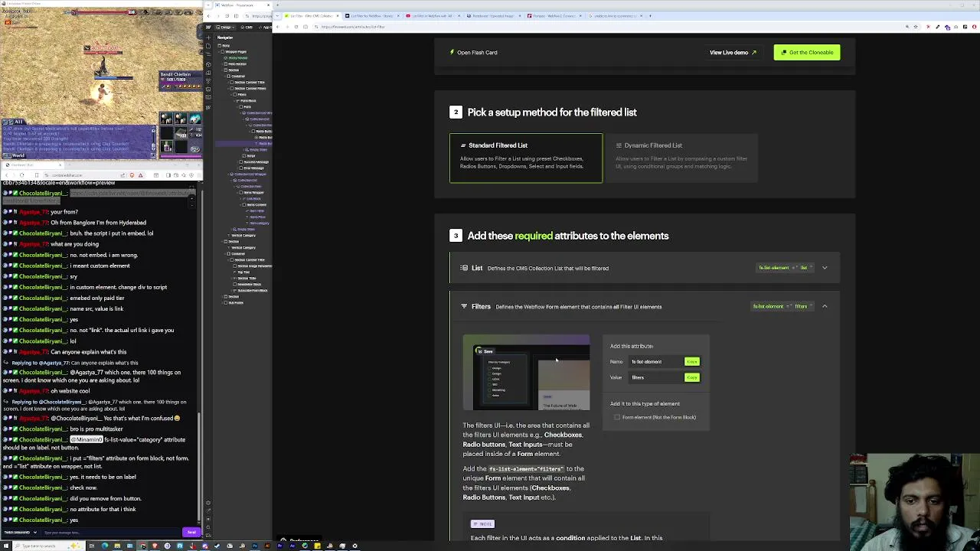Image resolution: width=980 pixels, height=551 pixels.
Task: Open the Webflow Pages panel icon
Action: [x=208, y=46]
